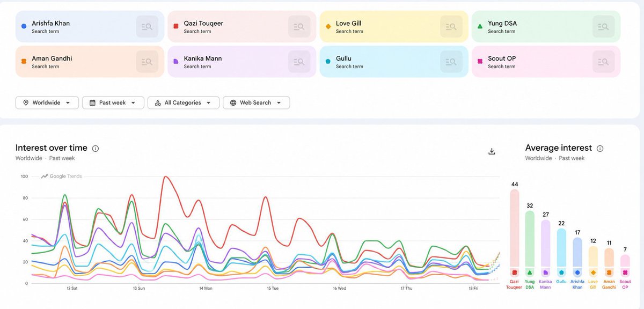
Task: Select the Qazi Touqeer search term
Action: point(242,26)
